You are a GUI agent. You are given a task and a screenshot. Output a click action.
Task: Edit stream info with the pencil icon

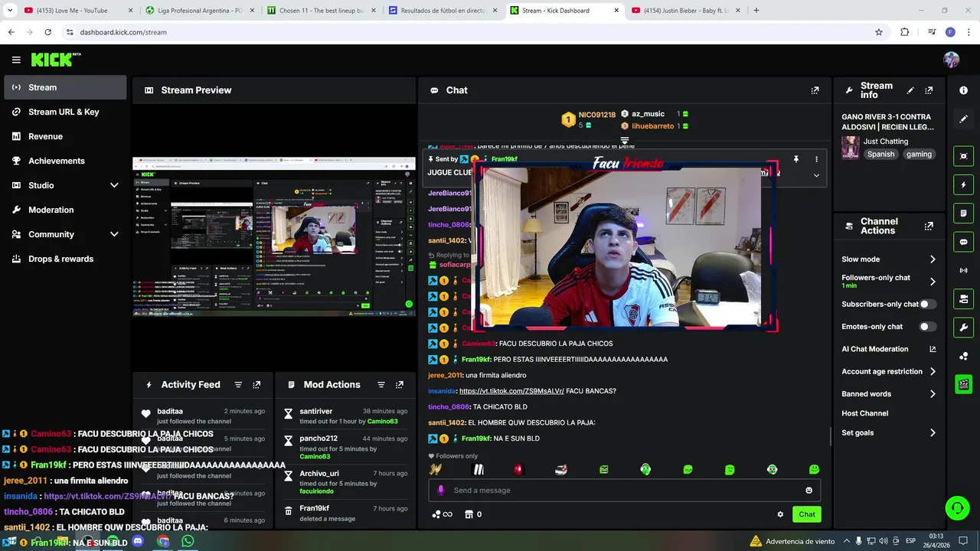point(910,90)
